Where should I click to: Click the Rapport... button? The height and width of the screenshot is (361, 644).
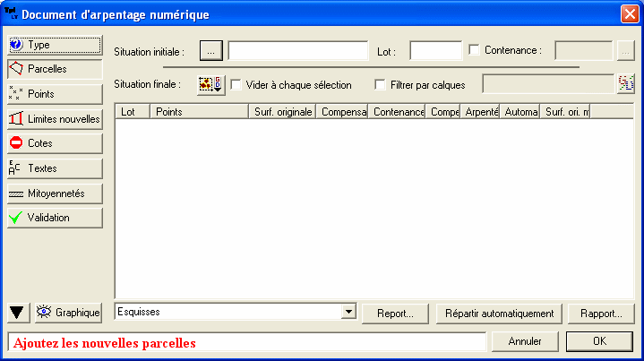(x=601, y=314)
